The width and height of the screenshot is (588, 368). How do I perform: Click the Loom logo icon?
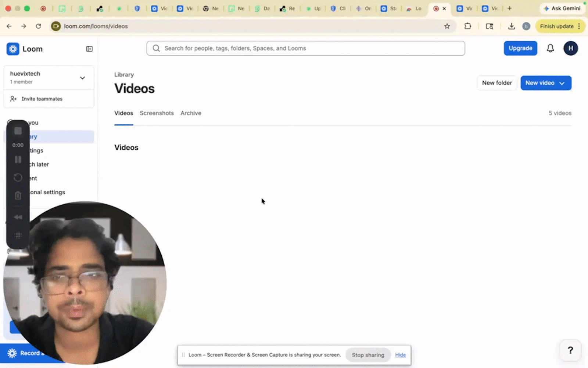coord(13,49)
